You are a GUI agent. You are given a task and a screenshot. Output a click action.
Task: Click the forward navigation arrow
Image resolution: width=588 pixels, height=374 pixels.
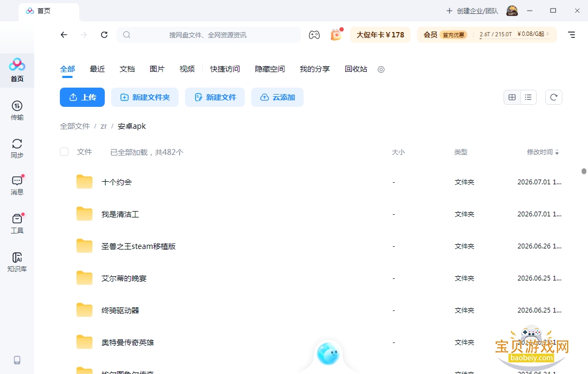click(83, 35)
